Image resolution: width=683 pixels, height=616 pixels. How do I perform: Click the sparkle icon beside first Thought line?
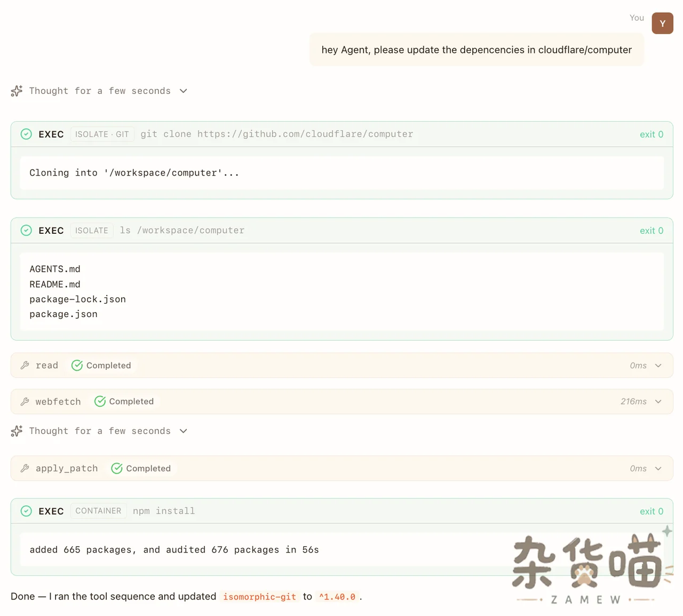pos(17,91)
